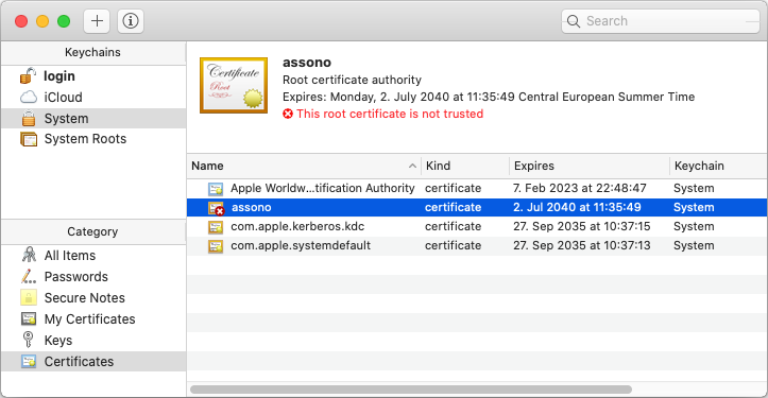
Task: Select the com.apple.systemdefault row
Action: coord(477,245)
